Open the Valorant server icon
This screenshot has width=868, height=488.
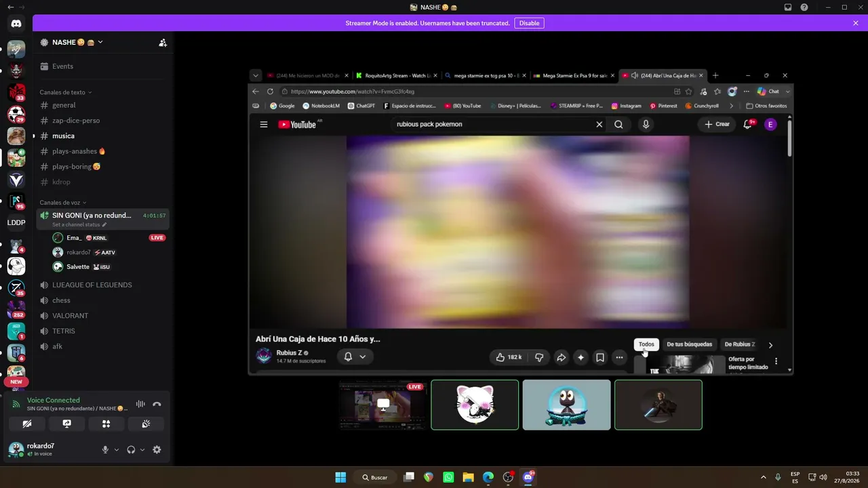pos(16,180)
